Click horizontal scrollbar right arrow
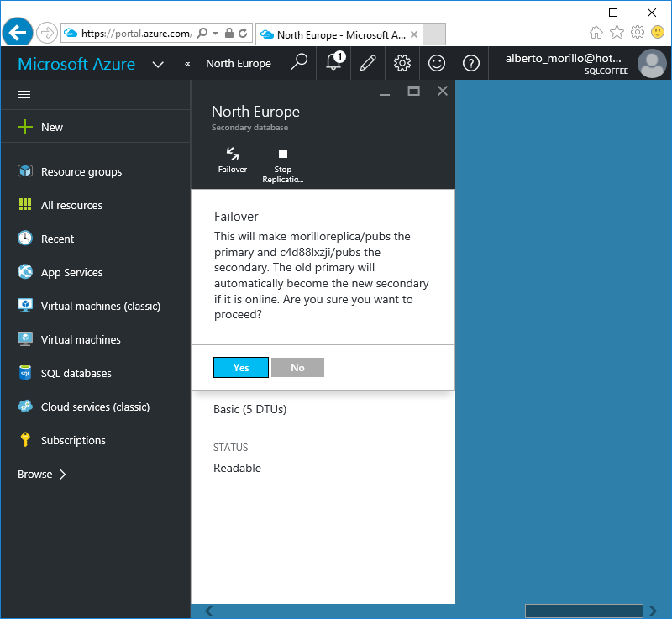This screenshot has height=619, width=672. tap(653, 611)
